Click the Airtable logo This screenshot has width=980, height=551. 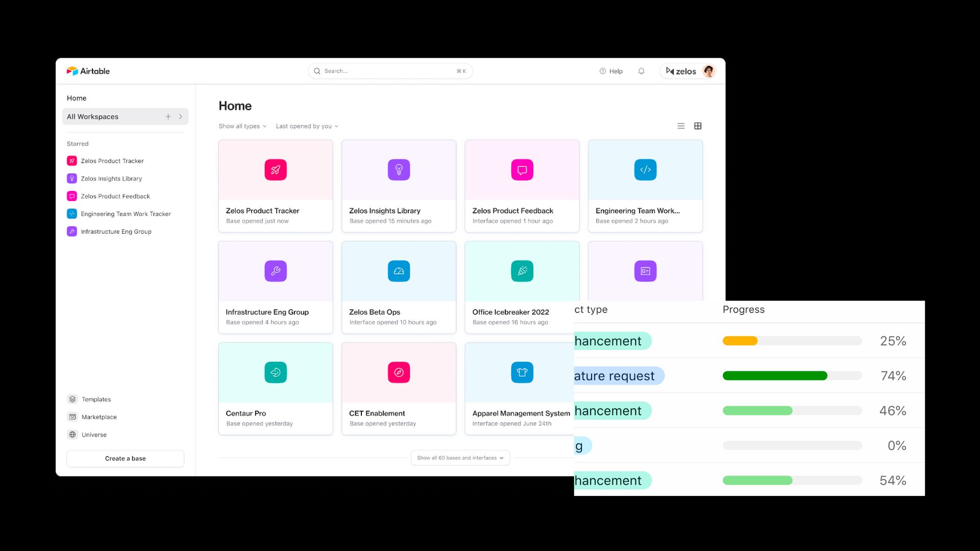(x=88, y=71)
